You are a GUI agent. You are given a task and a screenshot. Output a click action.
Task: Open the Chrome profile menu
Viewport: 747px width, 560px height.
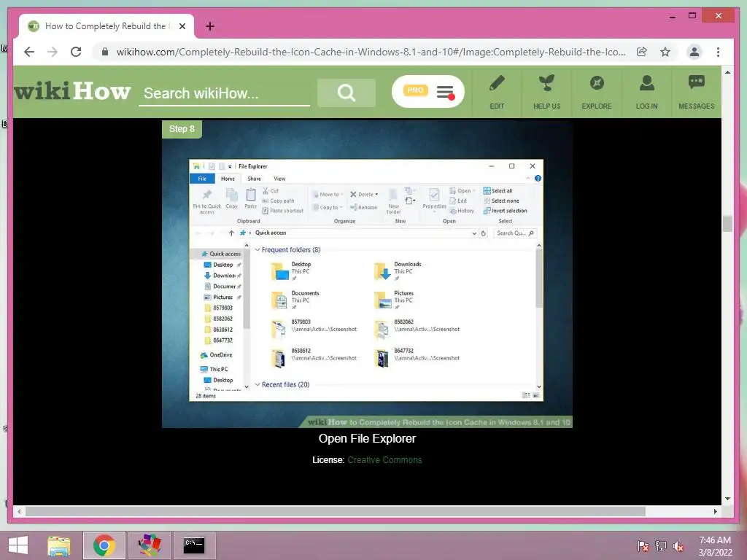click(x=694, y=52)
